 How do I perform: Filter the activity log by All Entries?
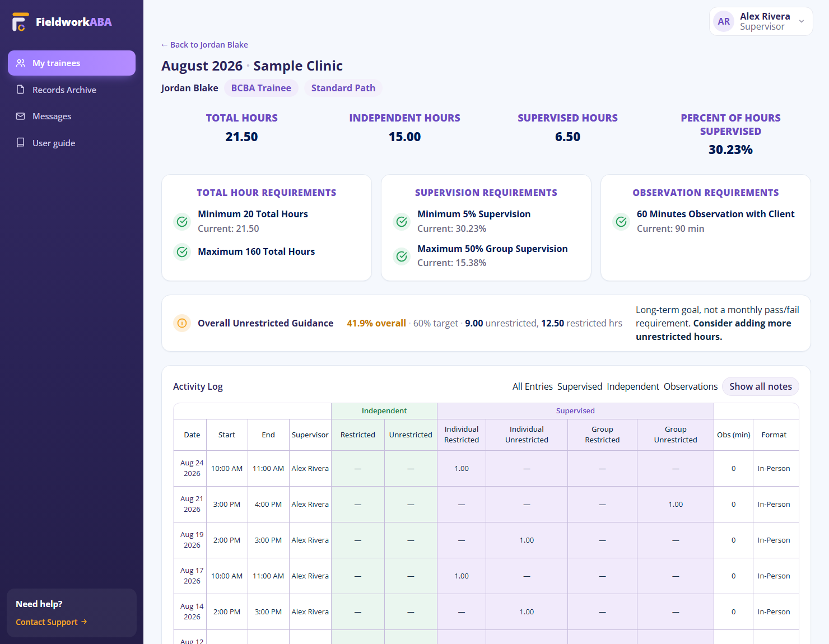[x=533, y=386]
